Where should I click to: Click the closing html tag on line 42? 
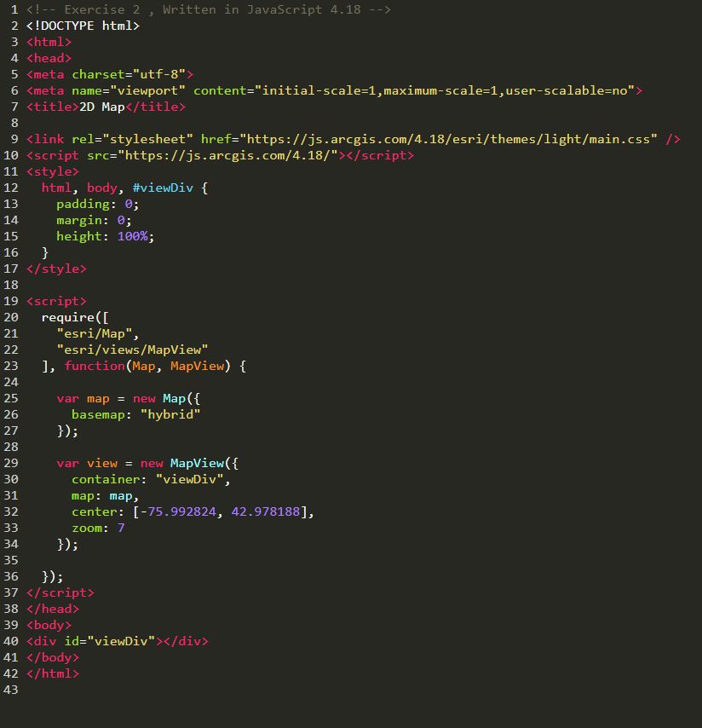pyautogui.click(x=53, y=673)
